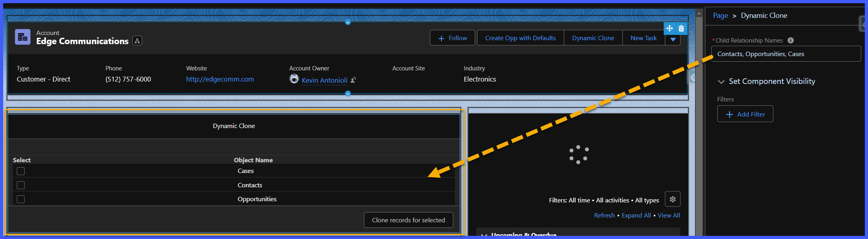This screenshot has width=868, height=239.
Task: Click the Refresh link in activity panel
Action: 604,215
